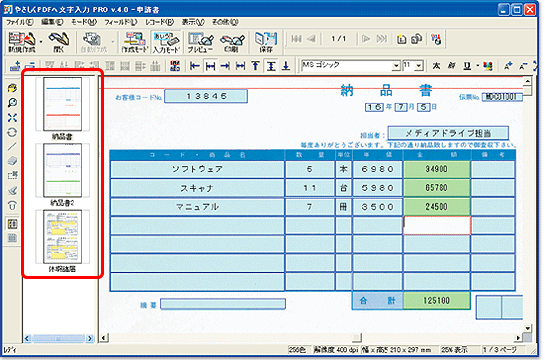Open the モード menu

coord(84,22)
